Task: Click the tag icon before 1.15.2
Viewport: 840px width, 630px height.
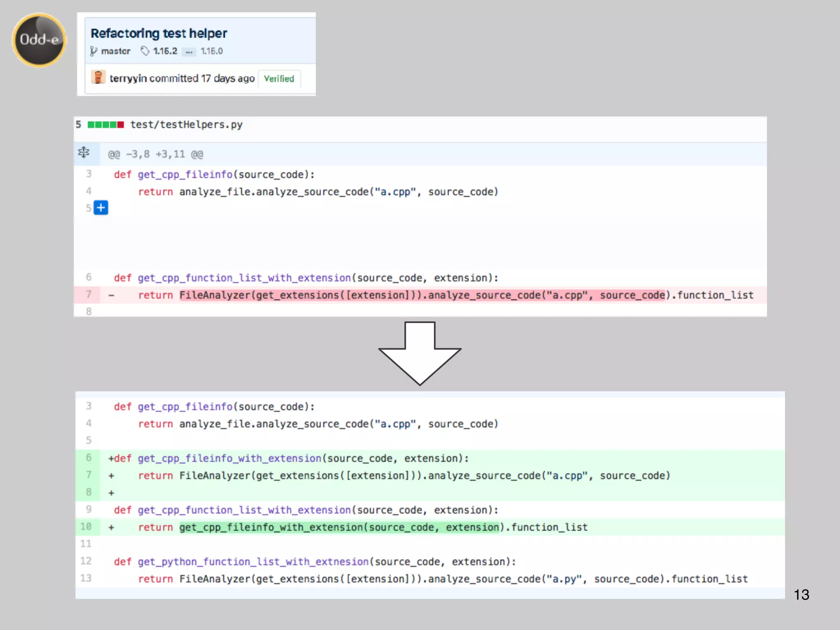Action: click(145, 51)
